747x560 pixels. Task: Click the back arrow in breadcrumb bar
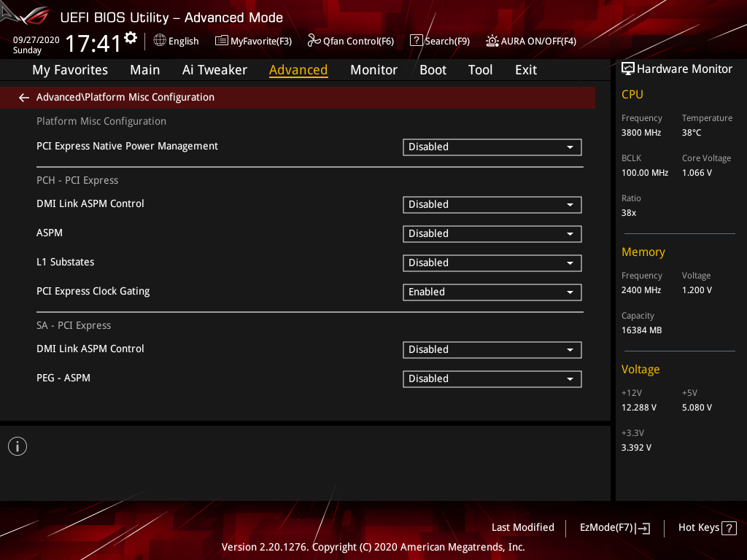(24, 98)
